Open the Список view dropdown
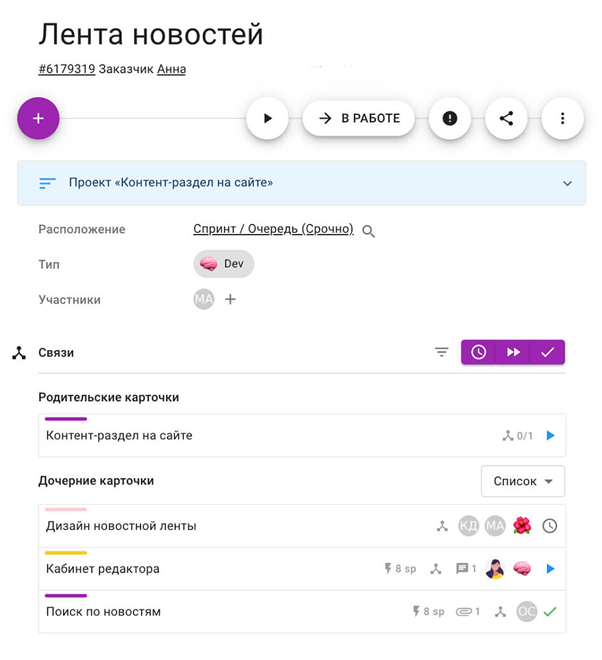 tap(523, 481)
